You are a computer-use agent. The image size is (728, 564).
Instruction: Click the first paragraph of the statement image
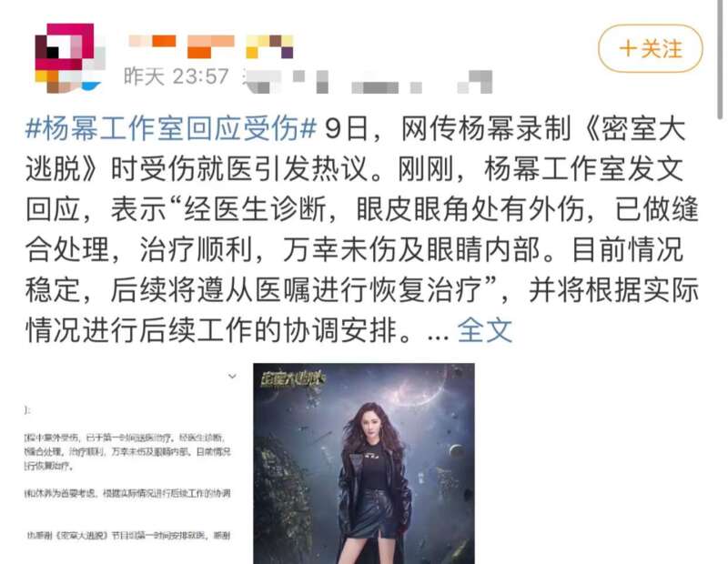127,451
